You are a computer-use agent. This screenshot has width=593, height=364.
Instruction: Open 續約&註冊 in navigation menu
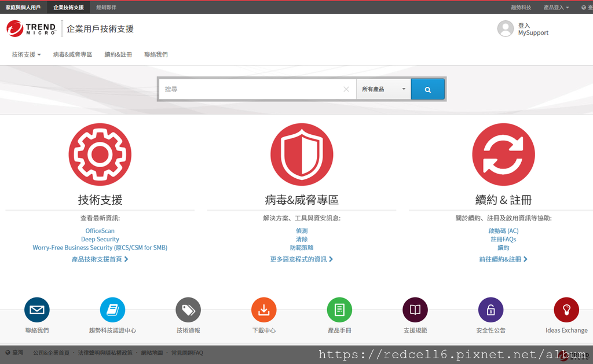tap(118, 54)
